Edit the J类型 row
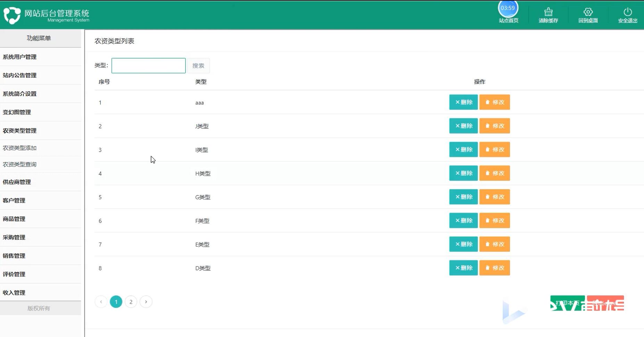The image size is (644, 337). pyautogui.click(x=494, y=126)
